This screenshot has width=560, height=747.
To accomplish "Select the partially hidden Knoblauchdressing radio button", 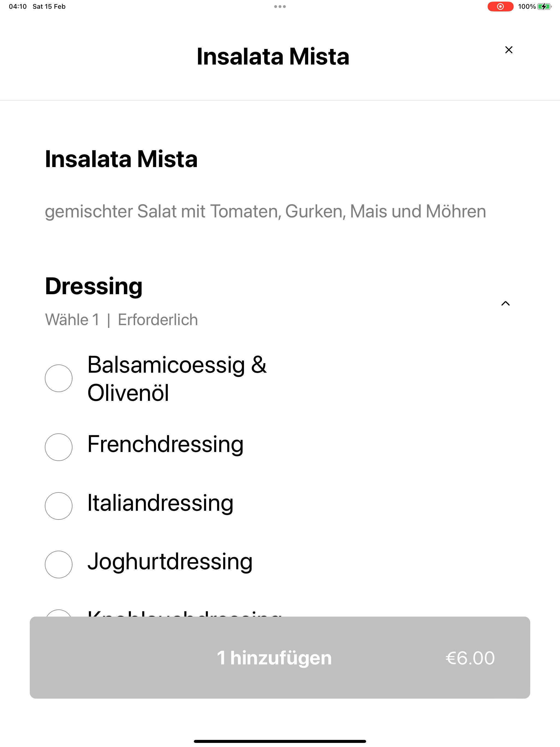I will 59,613.
